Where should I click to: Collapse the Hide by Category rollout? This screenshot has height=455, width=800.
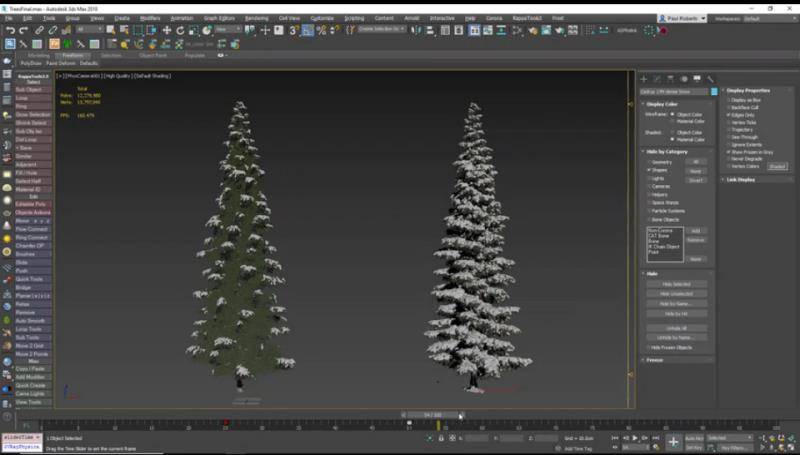click(665, 151)
